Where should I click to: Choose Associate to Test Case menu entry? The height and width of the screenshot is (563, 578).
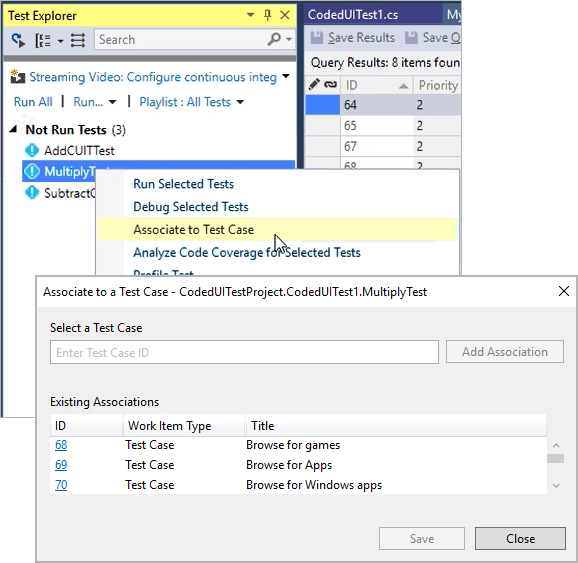click(277, 229)
